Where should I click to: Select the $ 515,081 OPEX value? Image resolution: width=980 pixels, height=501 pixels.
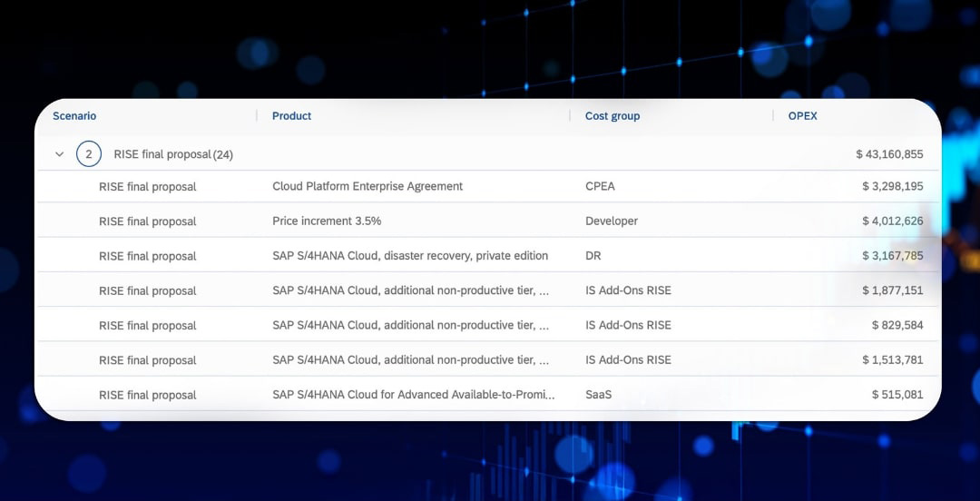click(897, 396)
